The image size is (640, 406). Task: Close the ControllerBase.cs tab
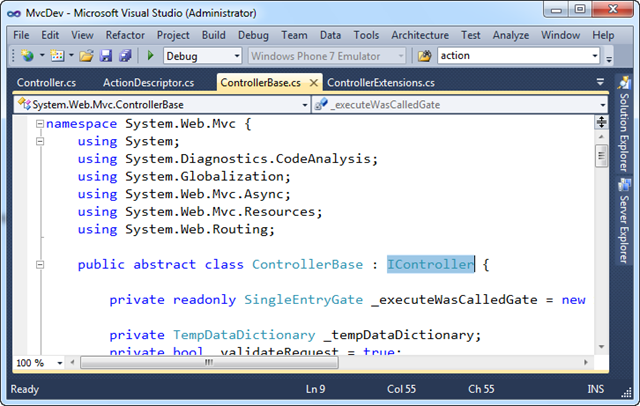pos(313,83)
